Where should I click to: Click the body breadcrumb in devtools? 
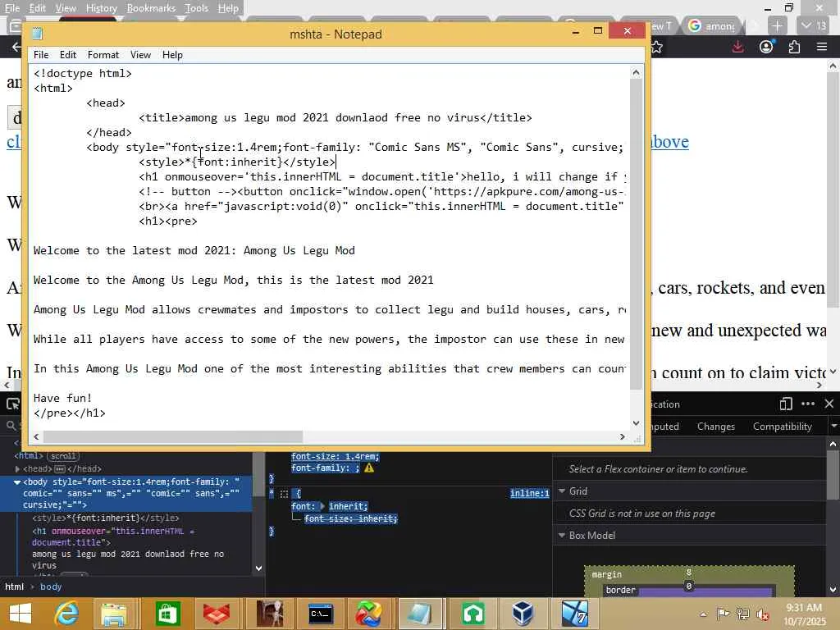[51, 587]
